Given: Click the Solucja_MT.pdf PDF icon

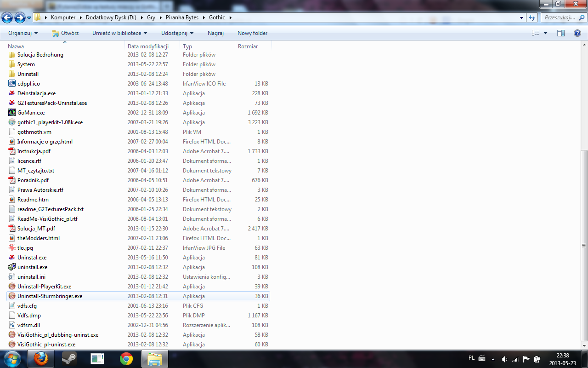Looking at the screenshot, I should [12, 229].
